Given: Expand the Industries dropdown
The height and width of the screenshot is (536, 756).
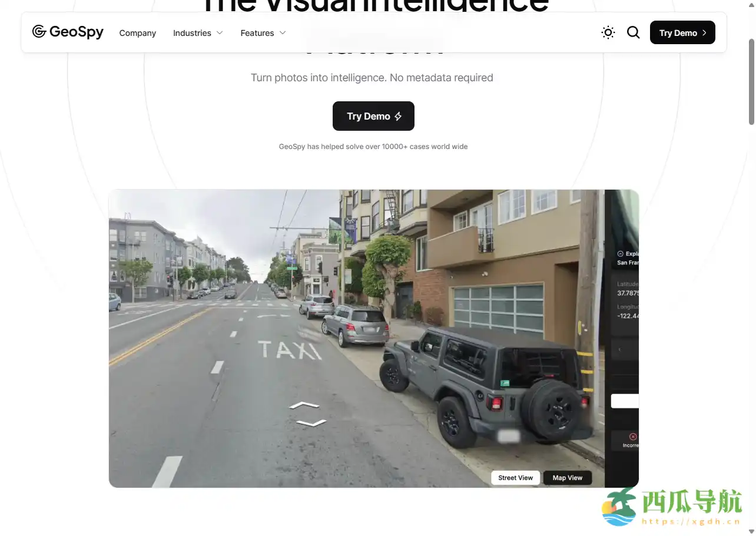Looking at the screenshot, I should tap(198, 33).
